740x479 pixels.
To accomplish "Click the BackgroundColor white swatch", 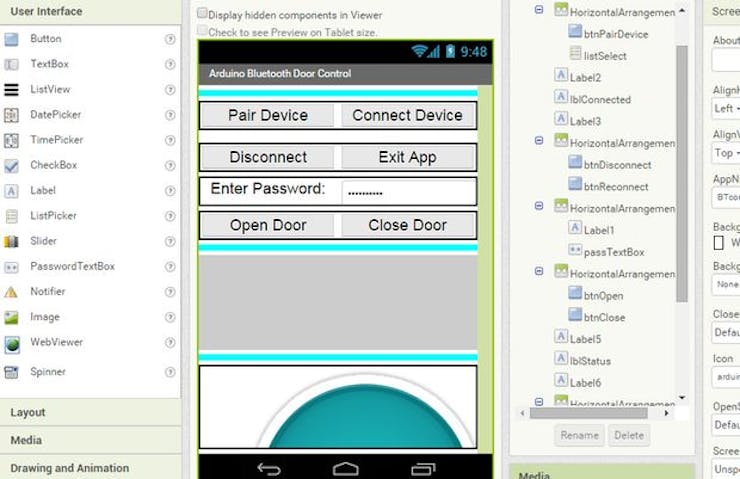I will 718,243.
